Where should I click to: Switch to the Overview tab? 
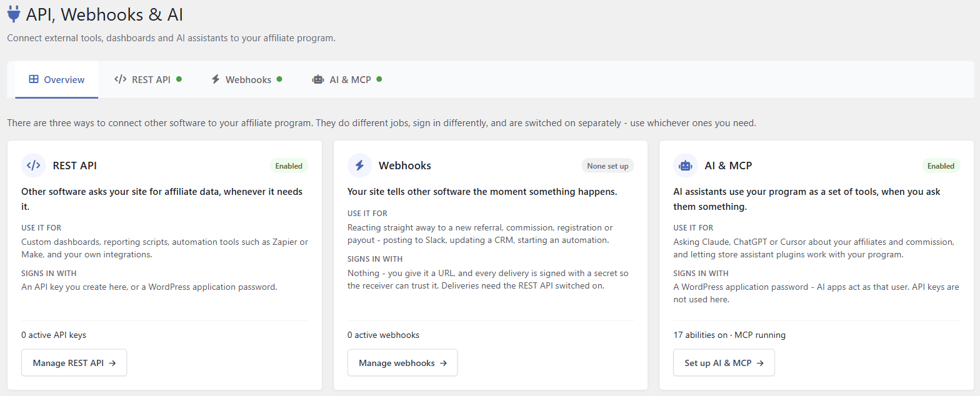click(57, 80)
